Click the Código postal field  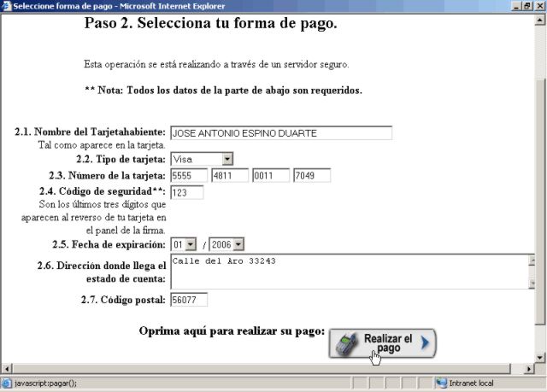[188, 300]
